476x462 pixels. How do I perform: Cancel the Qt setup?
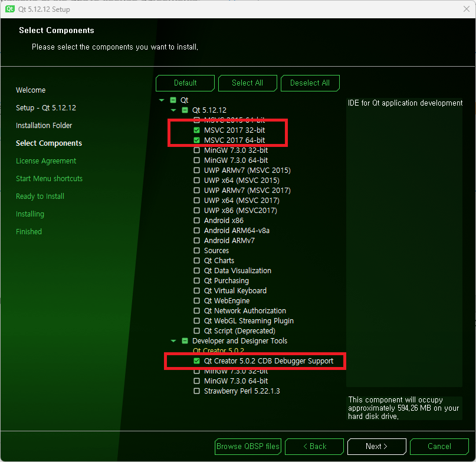tap(439, 446)
